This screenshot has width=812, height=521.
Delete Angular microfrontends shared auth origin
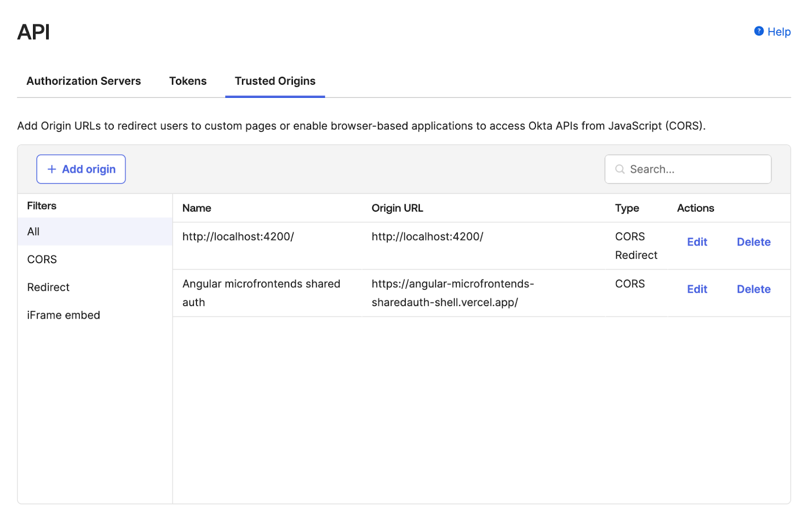point(754,290)
